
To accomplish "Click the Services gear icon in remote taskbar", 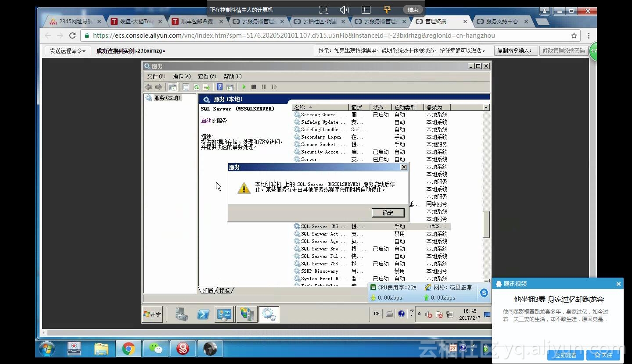I will [269, 314].
